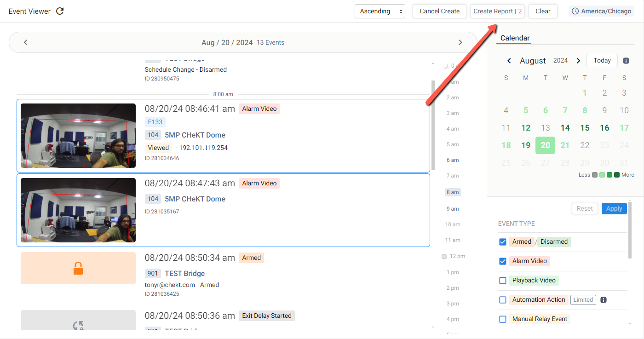Jump to 8 am on the timeline

click(x=453, y=192)
